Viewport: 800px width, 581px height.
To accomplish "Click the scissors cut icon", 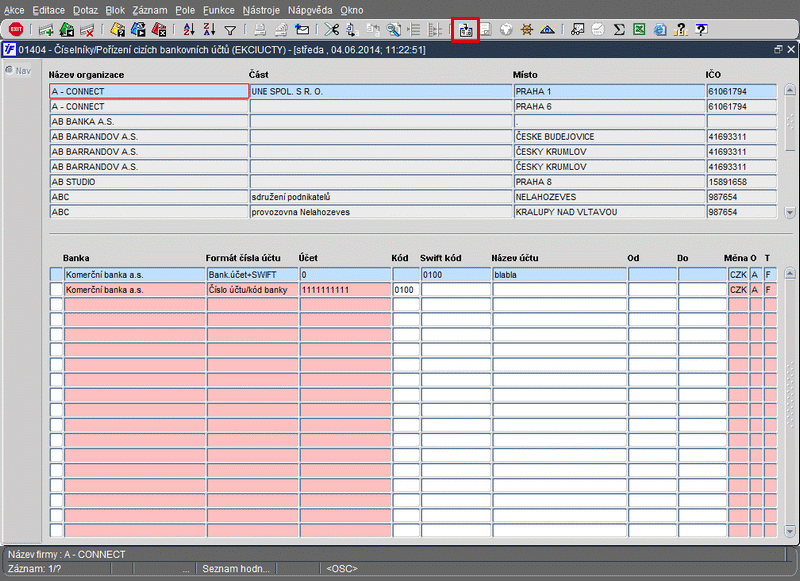I will [x=331, y=30].
